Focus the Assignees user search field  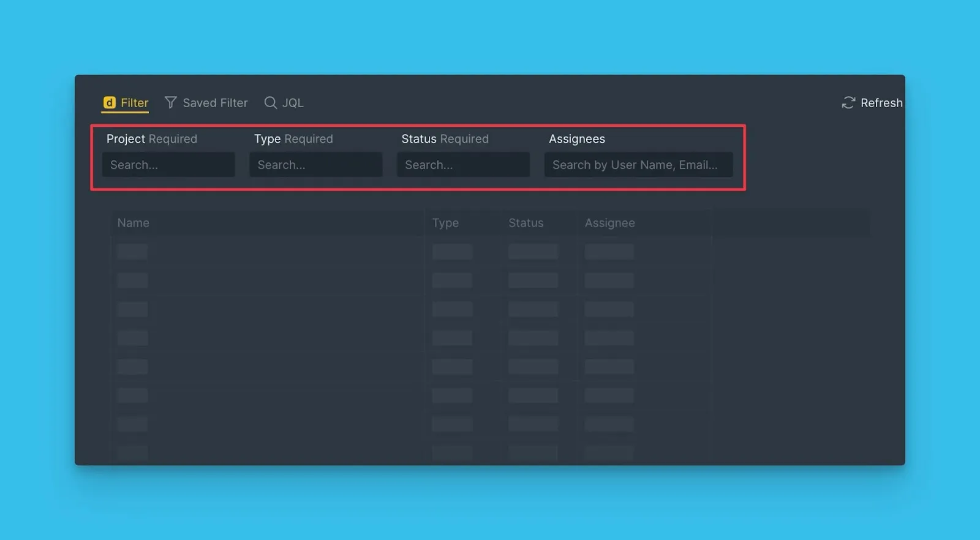(638, 165)
